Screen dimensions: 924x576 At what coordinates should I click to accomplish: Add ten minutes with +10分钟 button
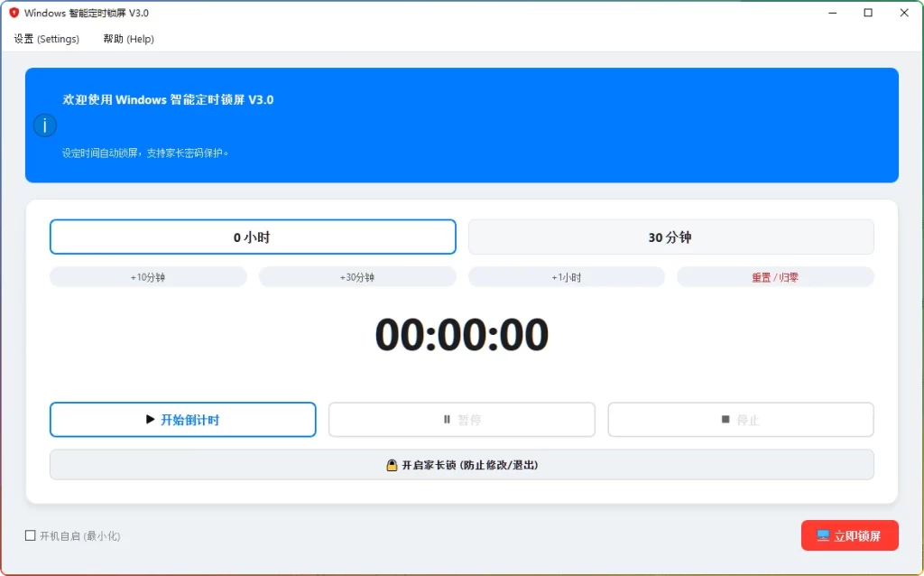click(147, 276)
